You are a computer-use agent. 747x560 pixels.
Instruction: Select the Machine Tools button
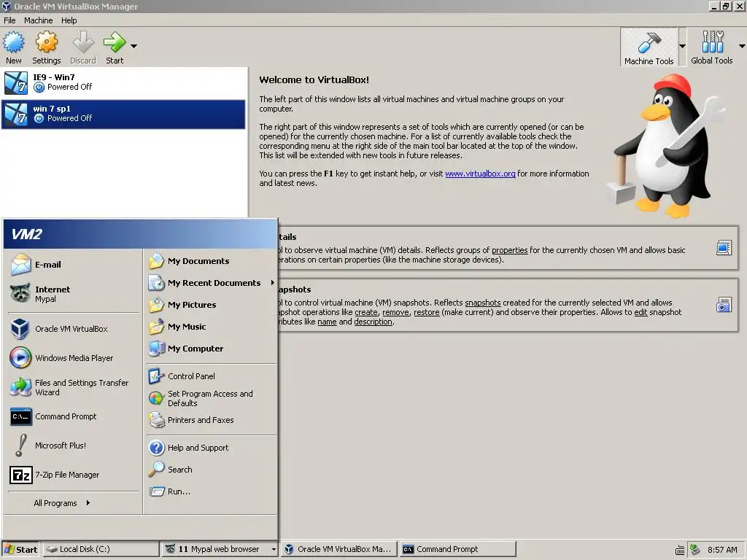[x=649, y=47]
